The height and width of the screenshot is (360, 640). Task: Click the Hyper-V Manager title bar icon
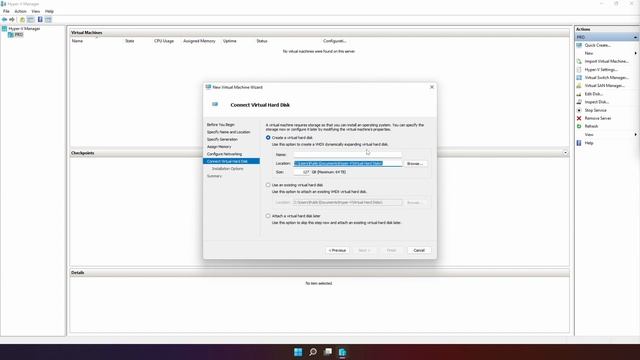click(3, 4)
